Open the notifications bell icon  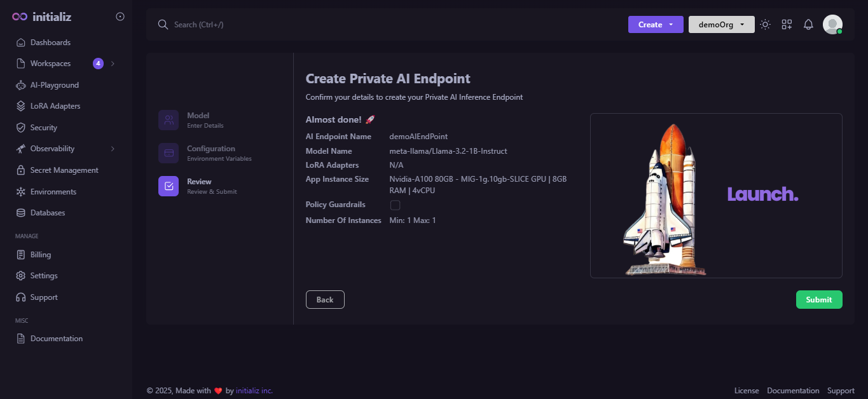click(808, 25)
